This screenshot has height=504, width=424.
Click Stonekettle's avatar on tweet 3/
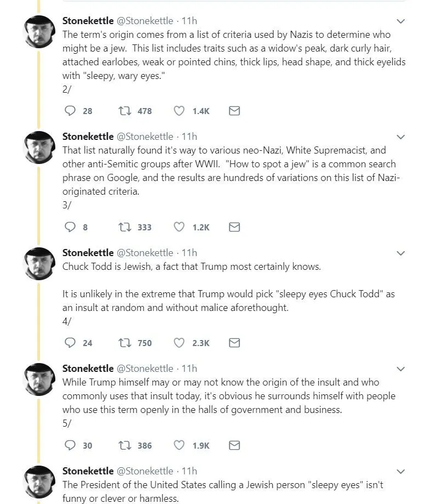pyautogui.click(x=41, y=148)
